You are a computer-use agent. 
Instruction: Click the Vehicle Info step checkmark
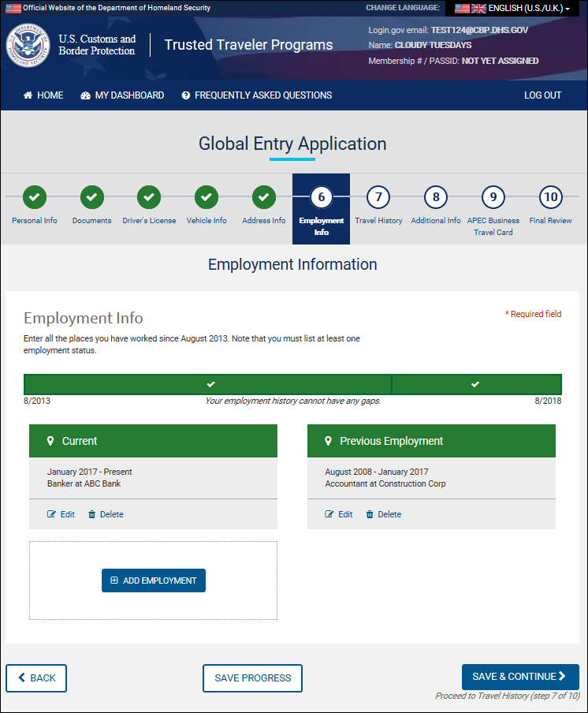207,197
